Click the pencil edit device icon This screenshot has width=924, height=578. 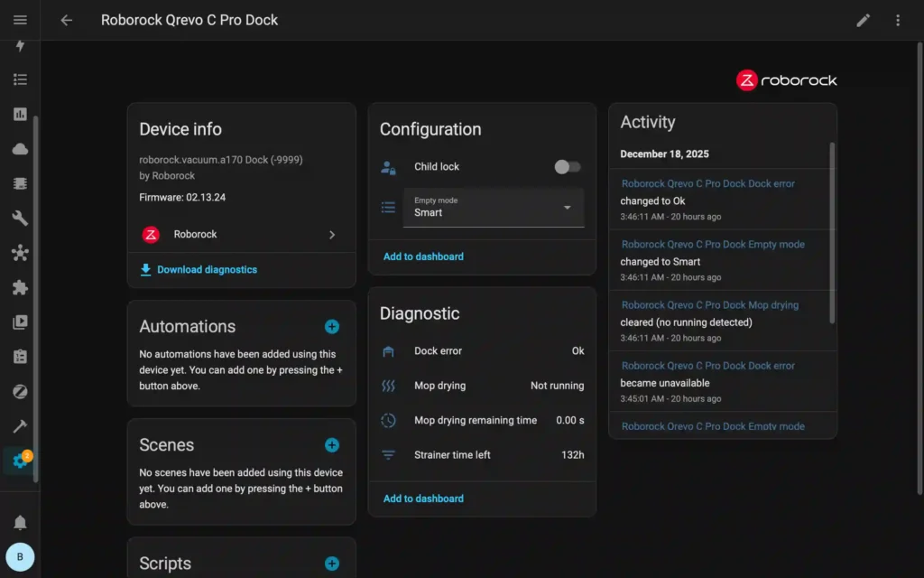pyautogui.click(x=864, y=20)
